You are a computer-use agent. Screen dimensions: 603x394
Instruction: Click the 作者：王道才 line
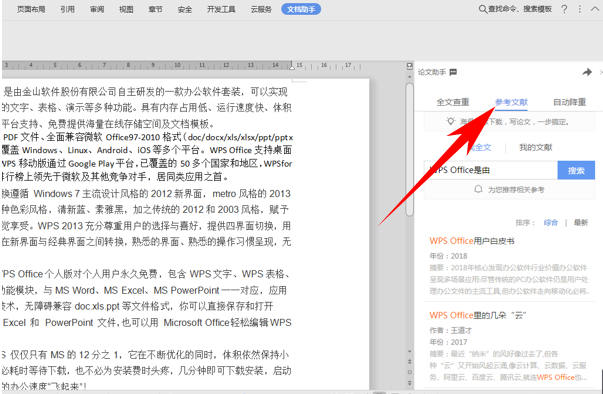coord(451,331)
